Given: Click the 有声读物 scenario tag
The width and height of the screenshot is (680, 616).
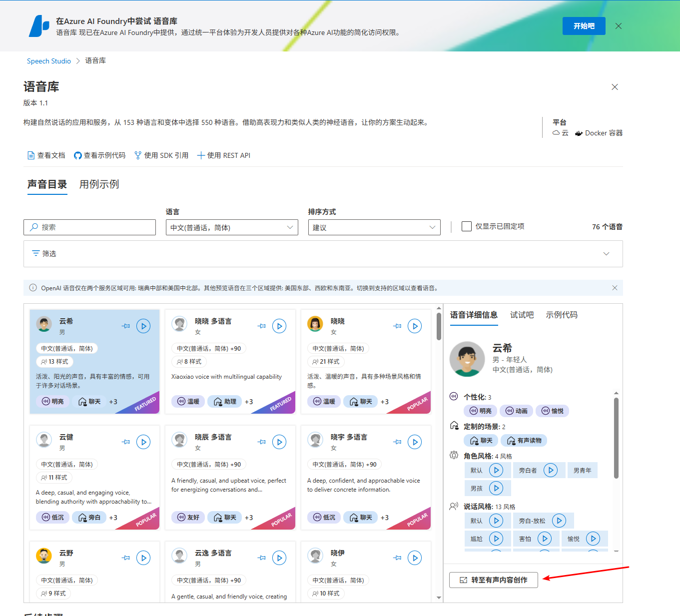Looking at the screenshot, I should tap(524, 440).
